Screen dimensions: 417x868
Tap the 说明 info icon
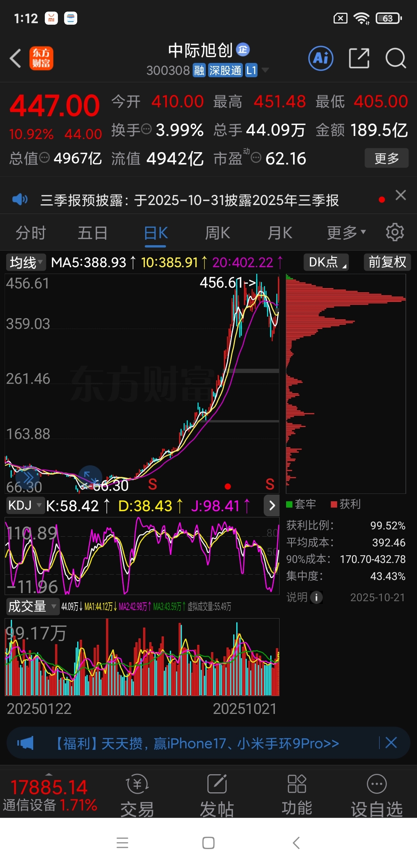(317, 597)
